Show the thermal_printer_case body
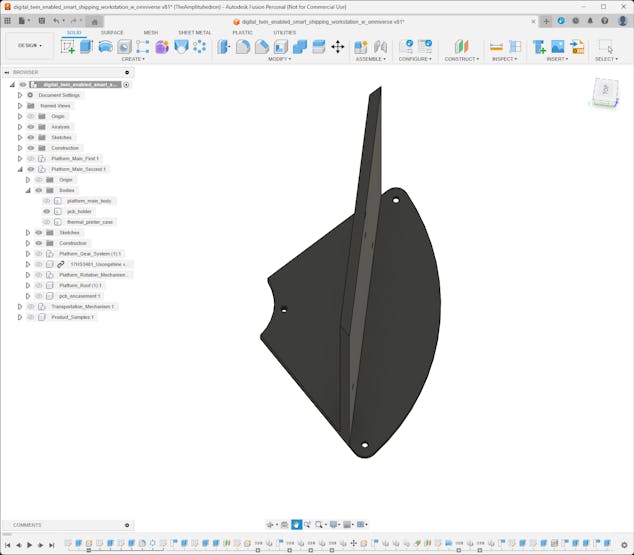This screenshot has height=555, width=634. pyautogui.click(x=46, y=222)
